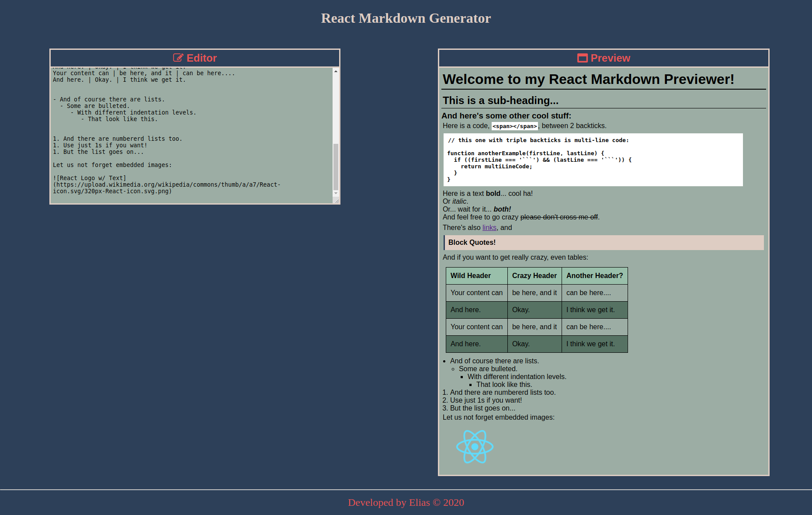Click the italic word 'italic' in Preview

click(459, 202)
